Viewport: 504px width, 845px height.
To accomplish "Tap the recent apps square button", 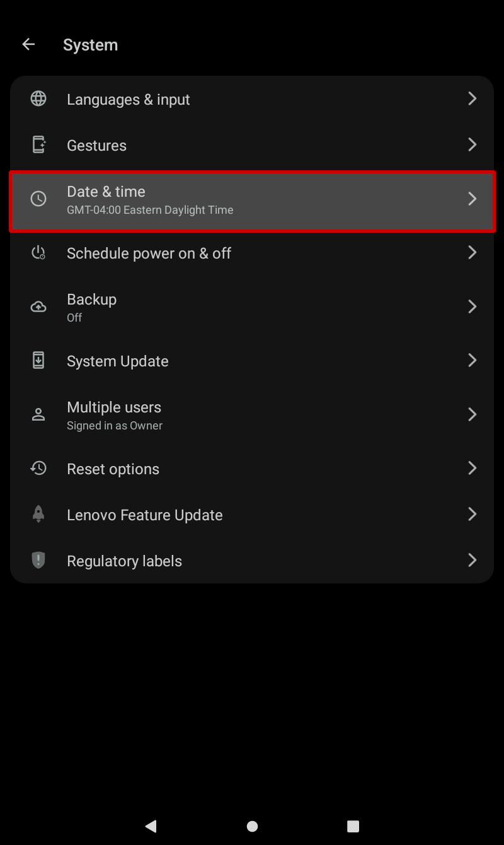I will [353, 826].
